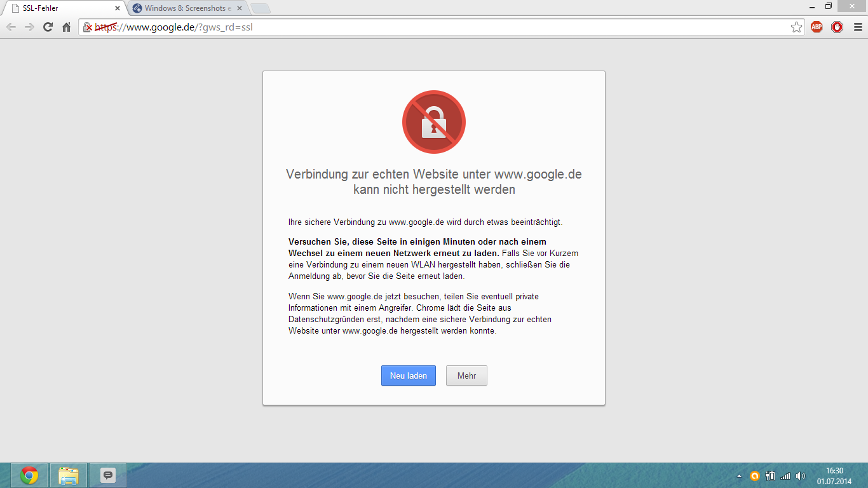Open the network signal tray icon
This screenshot has width=868, height=488.
(x=785, y=476)
